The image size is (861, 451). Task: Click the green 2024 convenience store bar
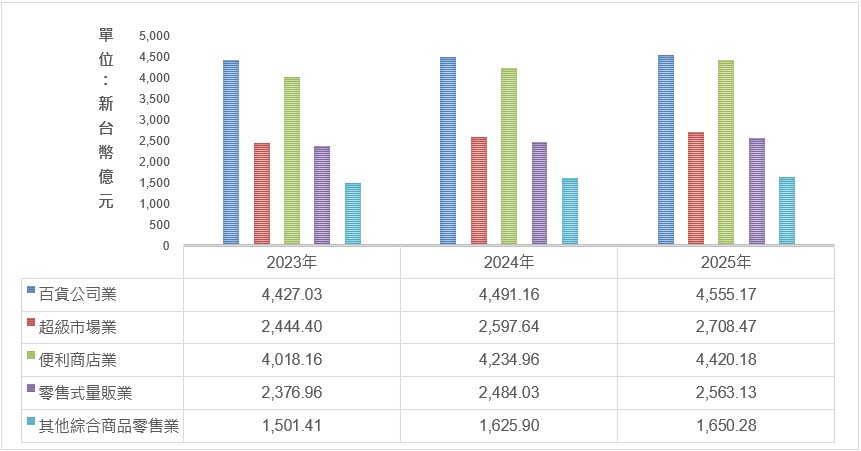(x=509, y=157)
